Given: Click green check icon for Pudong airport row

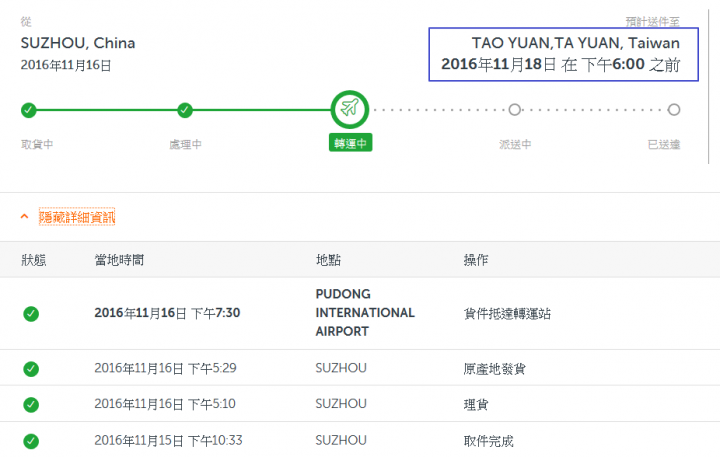Looking at the screenshot, I should tap(31, 314).
